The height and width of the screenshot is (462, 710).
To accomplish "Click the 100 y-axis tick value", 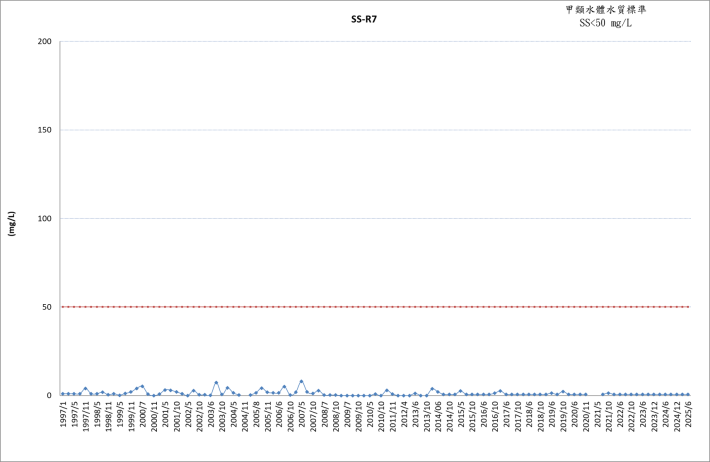I will (44, 218).
